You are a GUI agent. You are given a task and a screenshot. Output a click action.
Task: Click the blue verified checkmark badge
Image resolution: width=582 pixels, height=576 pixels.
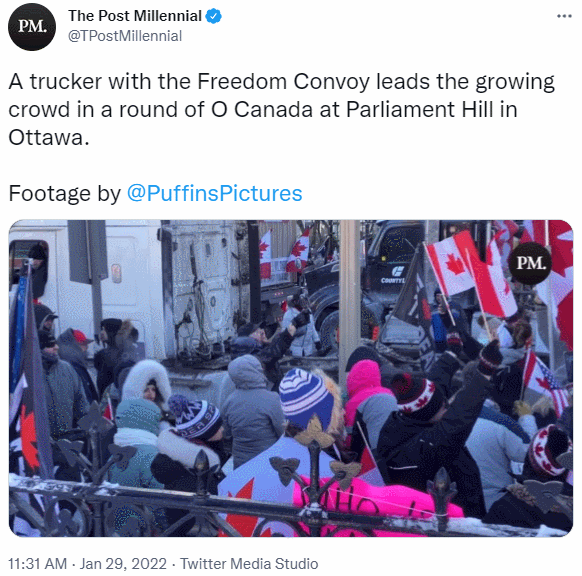coord(213,16)
